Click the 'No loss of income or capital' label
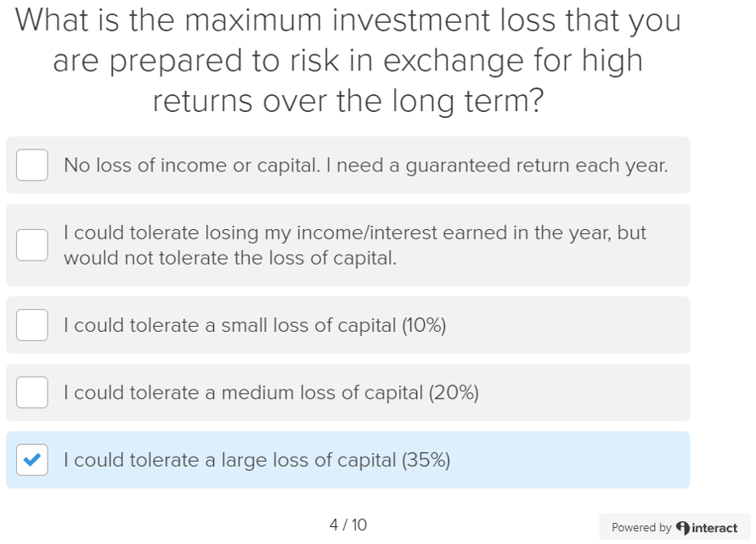The image size is (756, 544). click(195, 165)
